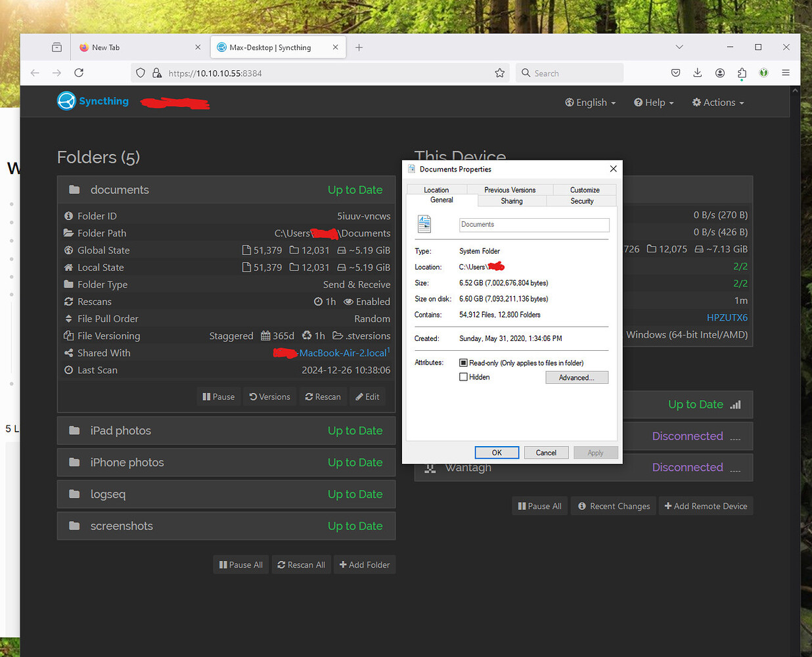The height and width of the screenshot is (657, 812).
Task: Open the English language dropdown
Action: click(x=590, y=102)
